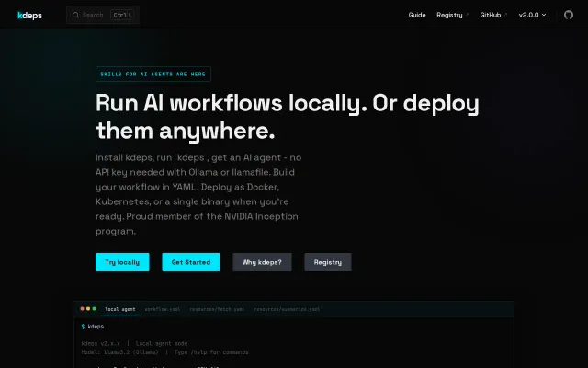Click the '$ kdeps' command line

pos(93,327)
